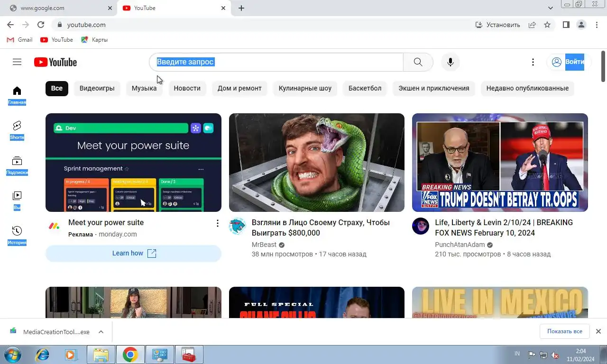The image size is (607, 364).
Task: Select the Музыка filter chip
Action: pos(144,88)
